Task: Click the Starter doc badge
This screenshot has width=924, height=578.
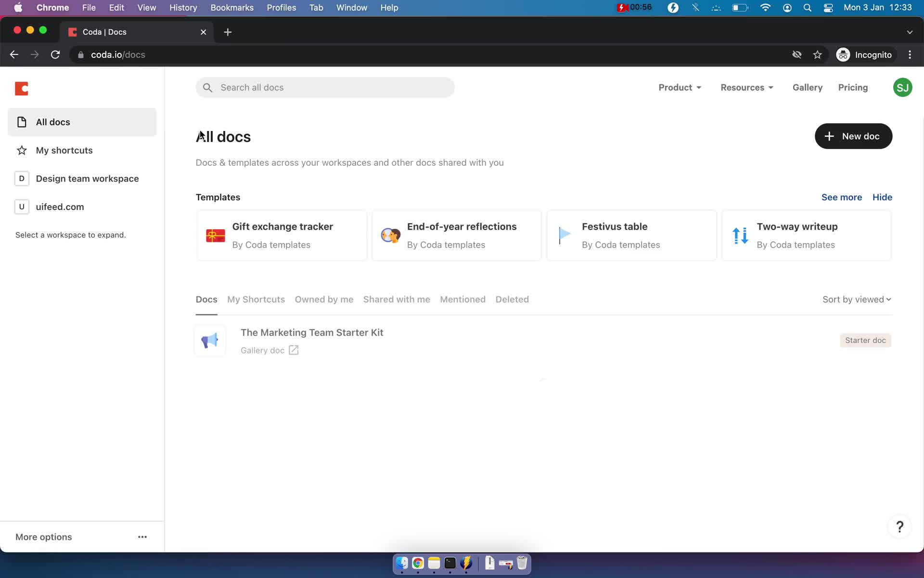Action: tap(865, 341)
